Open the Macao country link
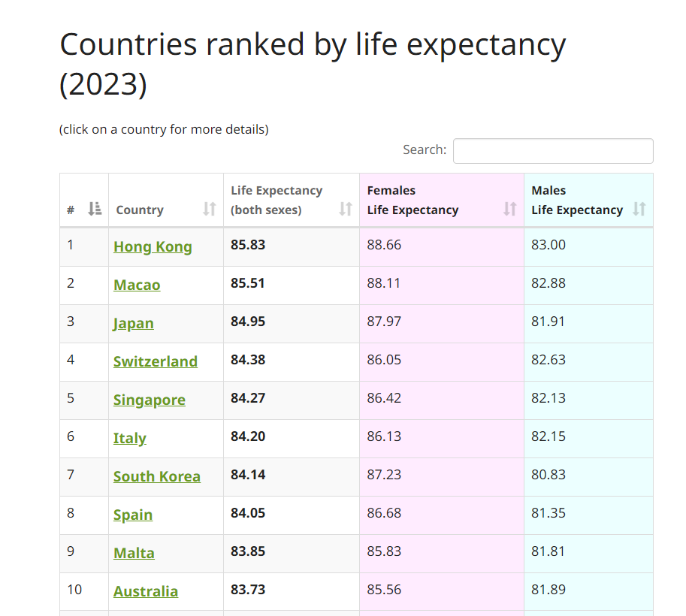This screenshot has height=616, width=686. pos(137,285)
